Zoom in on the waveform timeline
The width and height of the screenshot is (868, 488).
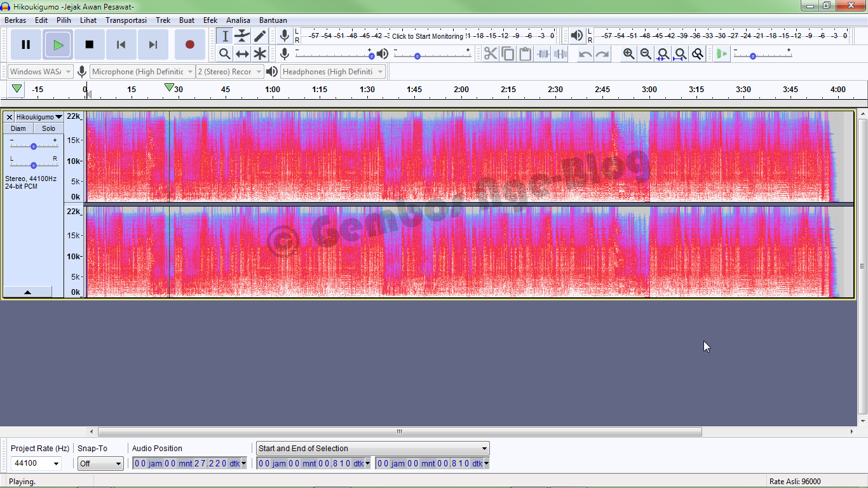(x=628, y=54)
